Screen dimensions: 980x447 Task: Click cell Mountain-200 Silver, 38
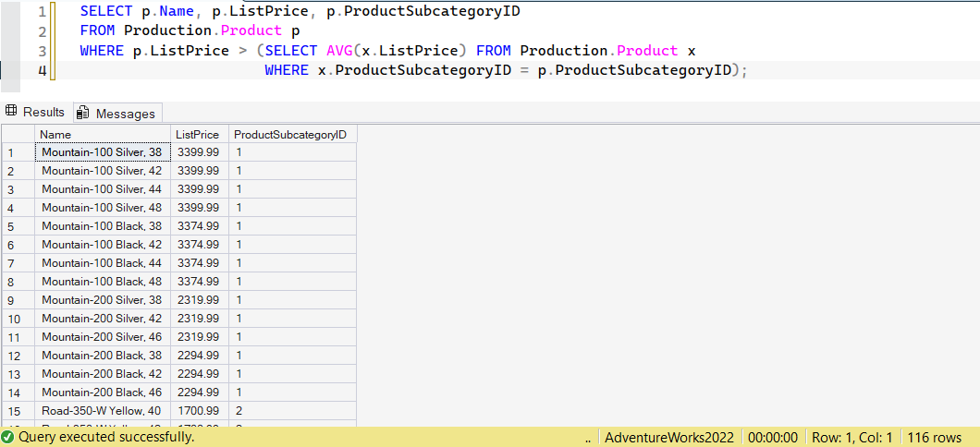[x=104, y=299]
